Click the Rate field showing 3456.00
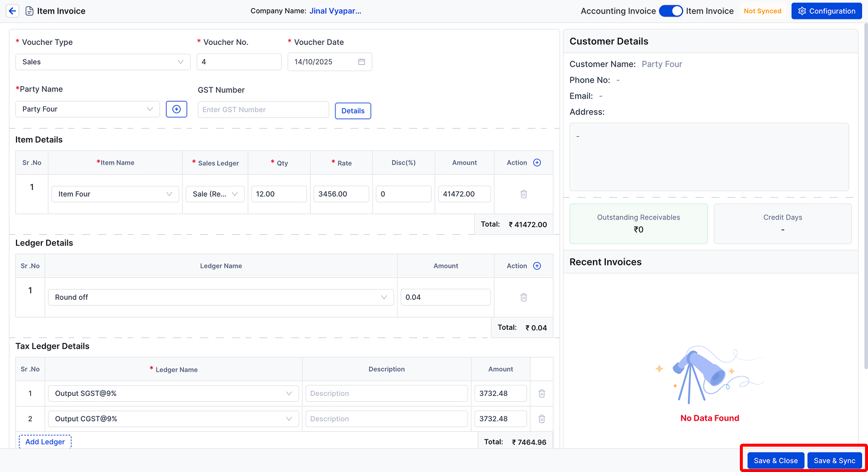868x472 pixels. [x=341, y=194]
